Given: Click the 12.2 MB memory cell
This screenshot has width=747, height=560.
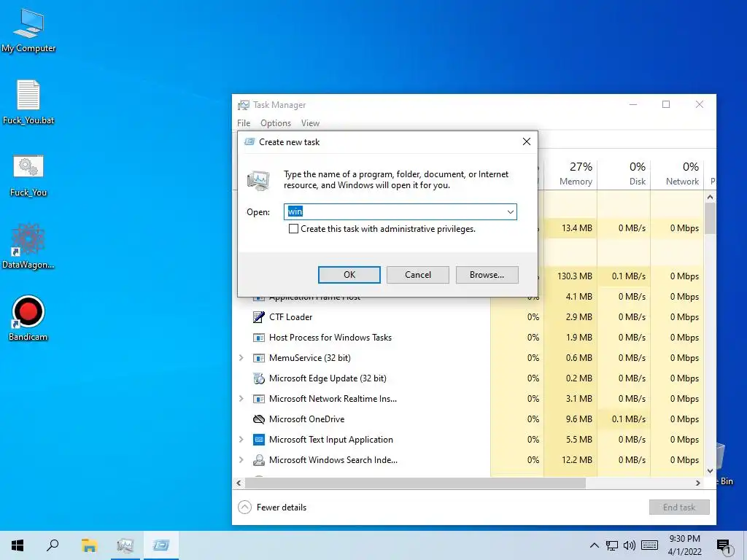Looking at the screenshot, I should point(570,460).
